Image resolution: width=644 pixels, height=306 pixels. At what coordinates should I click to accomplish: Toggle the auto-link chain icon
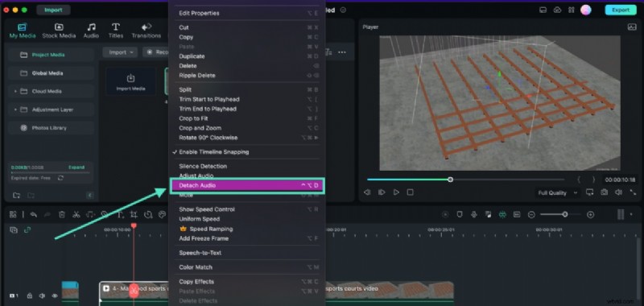click(27, 230)
